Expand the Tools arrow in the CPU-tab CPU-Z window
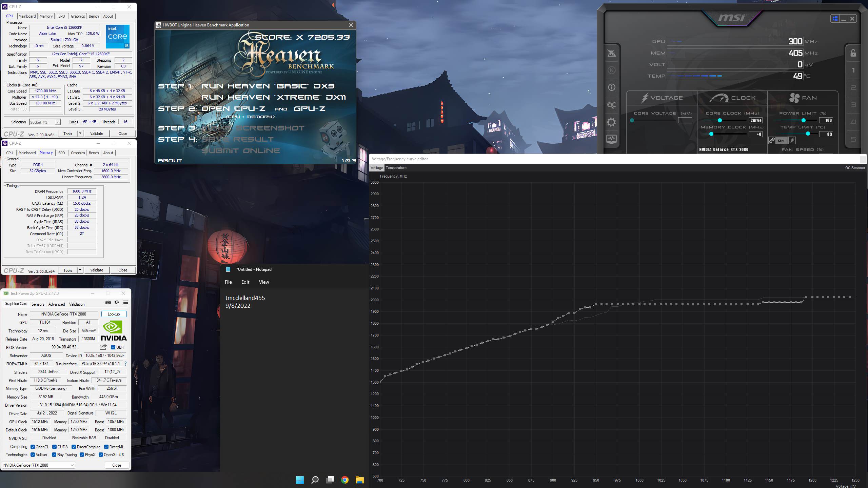Screen dimensions: 868x488 [x=80, y=134]
